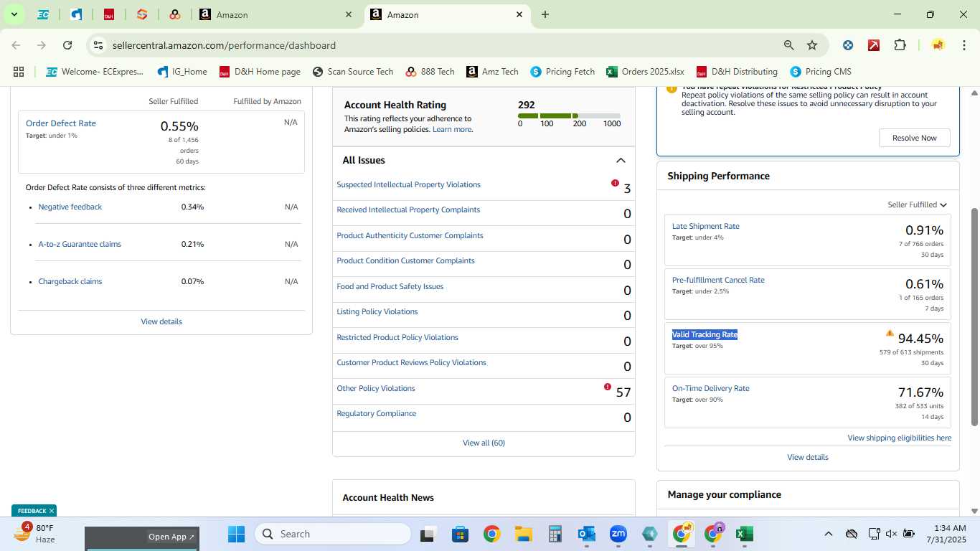Collapse the All Issues section chevron
980x551 pixels.
click(621, 160)
